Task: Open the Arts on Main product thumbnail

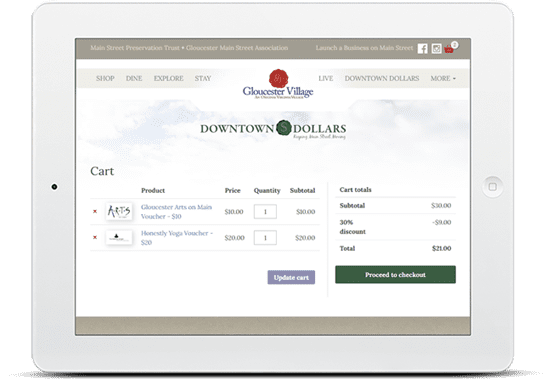Action: click(x=119, y=211)
